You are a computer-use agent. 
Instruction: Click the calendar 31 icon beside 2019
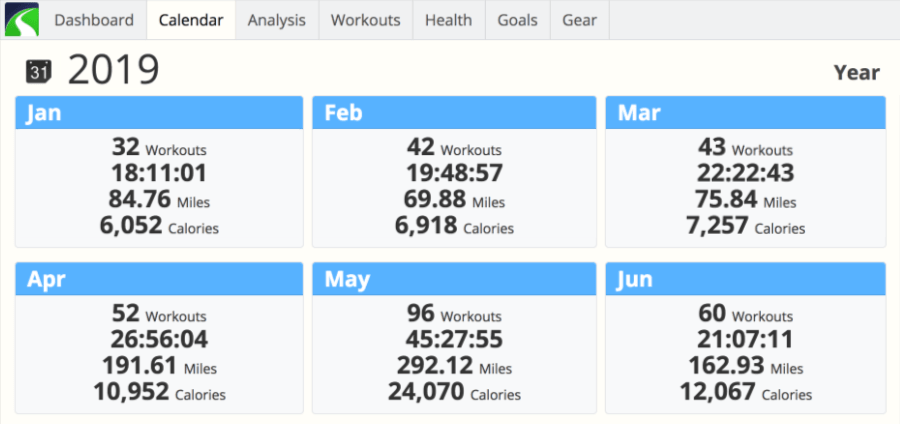(39, 72)
